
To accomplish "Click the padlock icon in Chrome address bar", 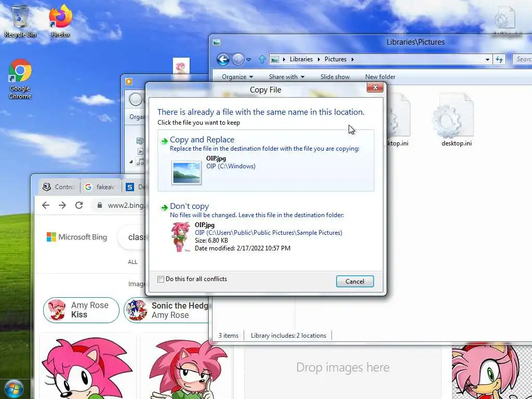I will 99,205.
